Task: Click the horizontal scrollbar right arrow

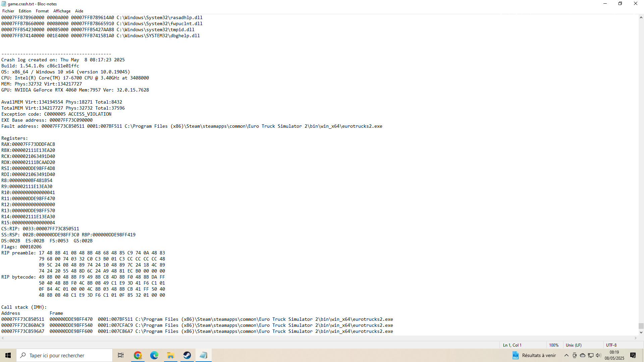Action: tap(636, 338)
